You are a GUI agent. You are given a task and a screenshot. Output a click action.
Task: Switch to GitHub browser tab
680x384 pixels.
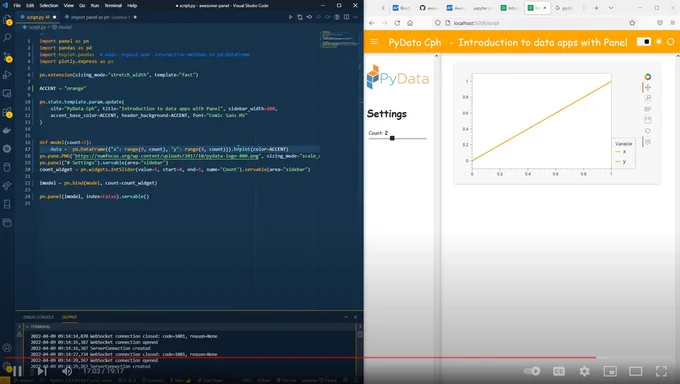click(x=428, y=8)
